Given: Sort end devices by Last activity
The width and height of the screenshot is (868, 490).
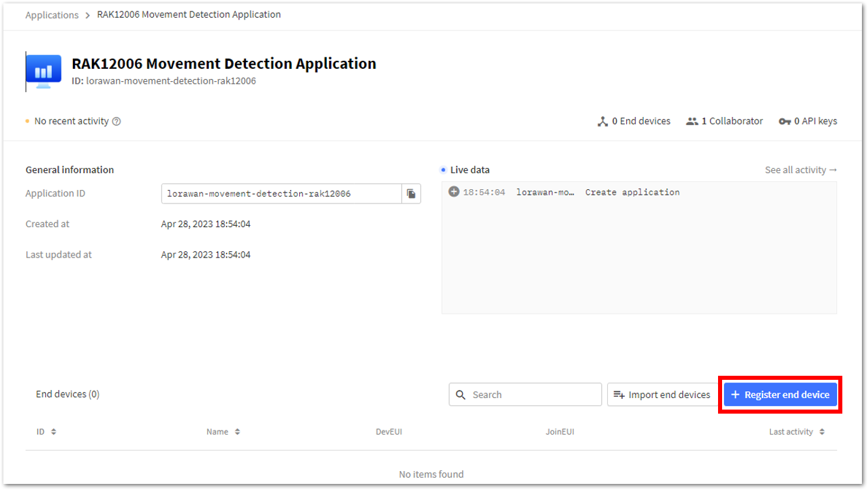Looking at the screenshot, I should (797, 432).
